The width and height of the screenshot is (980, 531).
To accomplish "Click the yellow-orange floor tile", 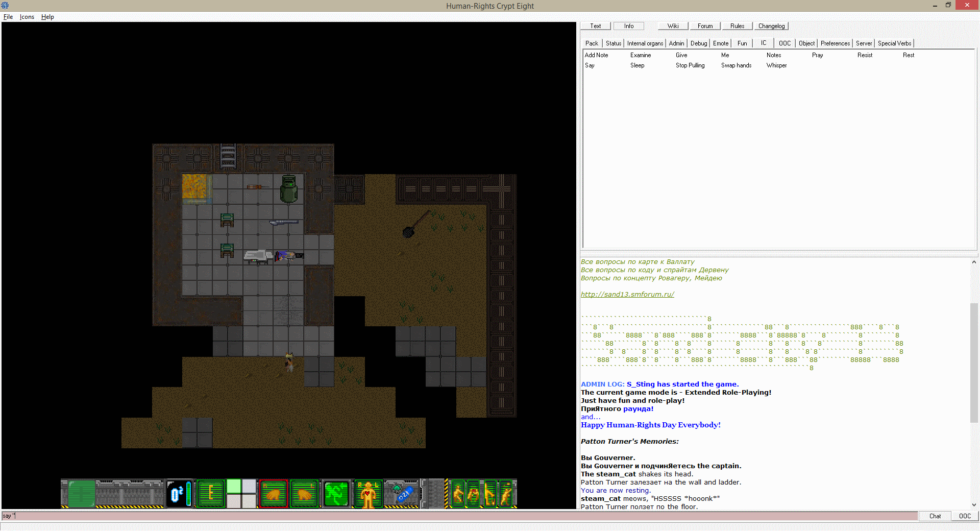I will click(194, 186).
